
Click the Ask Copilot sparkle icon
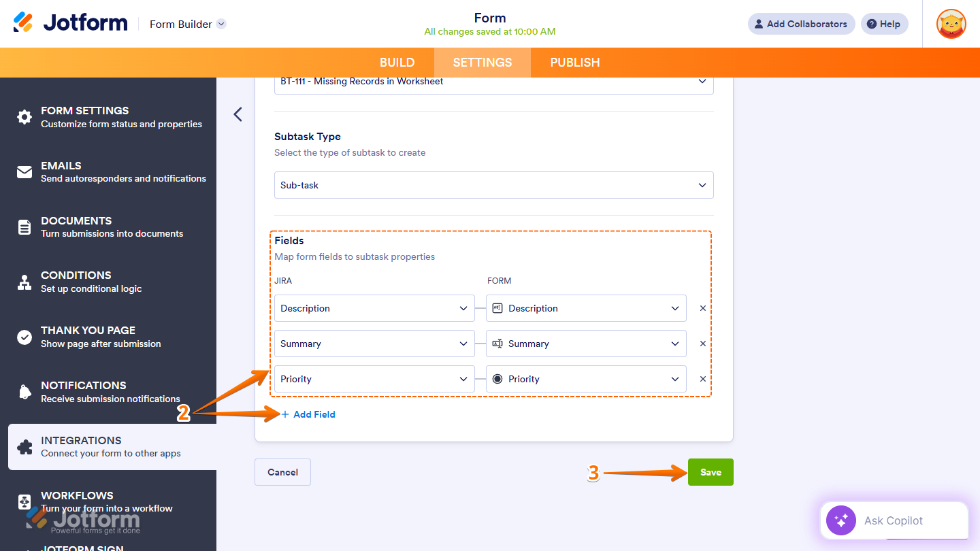[840, 520]
